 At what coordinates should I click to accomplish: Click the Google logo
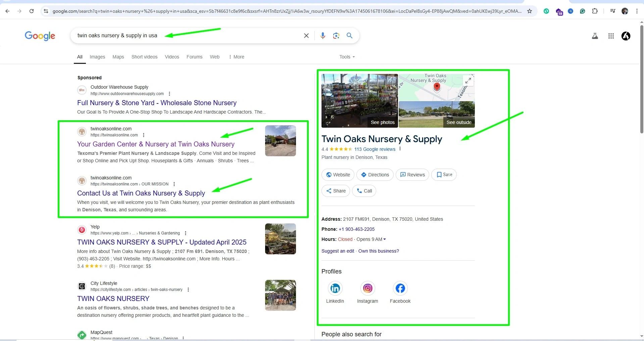(x=40, y=36)
